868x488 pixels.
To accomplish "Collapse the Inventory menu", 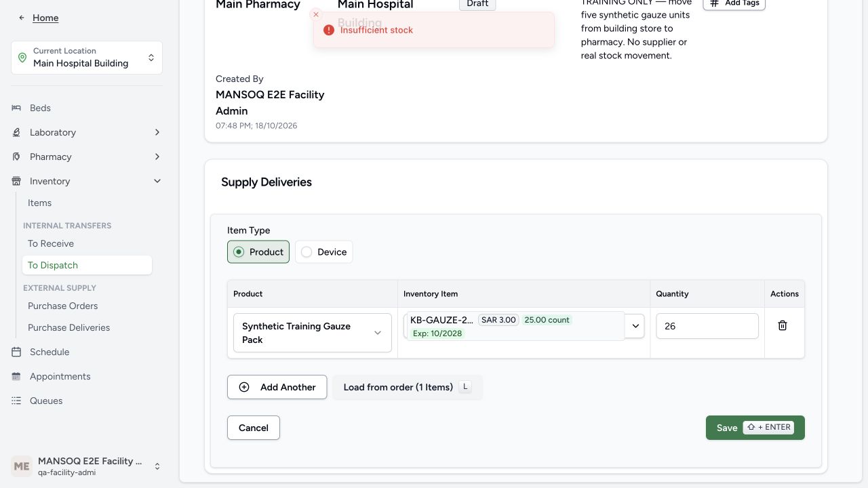I will [157, 181].
